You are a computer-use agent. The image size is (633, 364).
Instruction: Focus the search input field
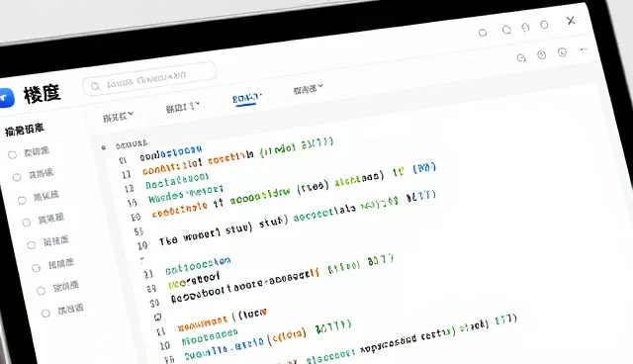coord(149,78)
